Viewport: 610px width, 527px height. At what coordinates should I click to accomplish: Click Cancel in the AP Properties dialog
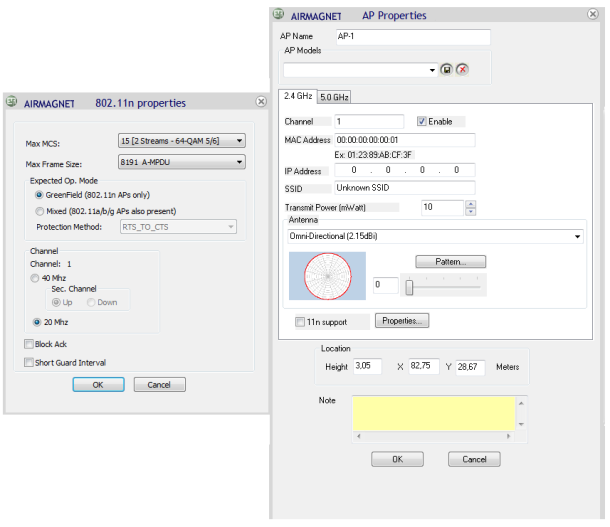pos(474,459)
